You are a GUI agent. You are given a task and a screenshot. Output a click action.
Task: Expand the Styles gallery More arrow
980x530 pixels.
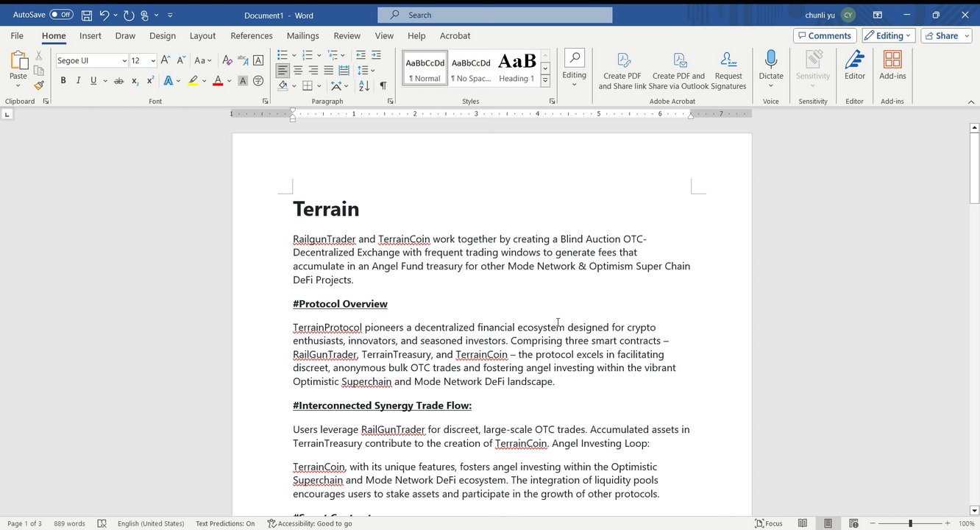(545, 81)
